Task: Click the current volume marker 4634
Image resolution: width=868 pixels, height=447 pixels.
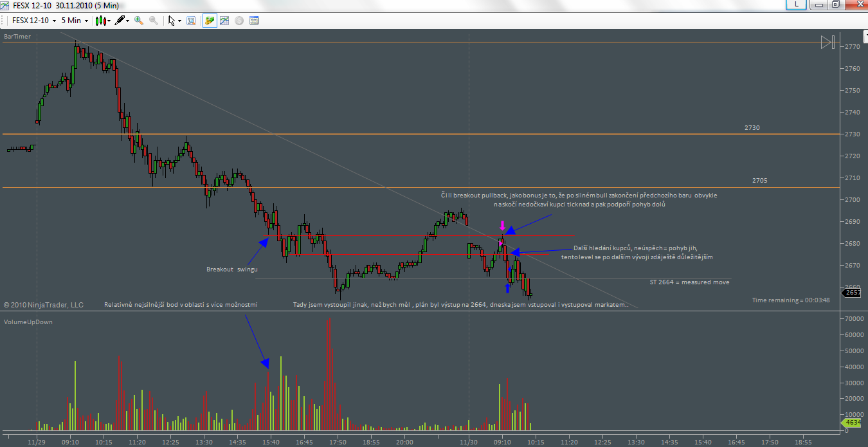Action: pyautogui.click(x=852, y=423)
